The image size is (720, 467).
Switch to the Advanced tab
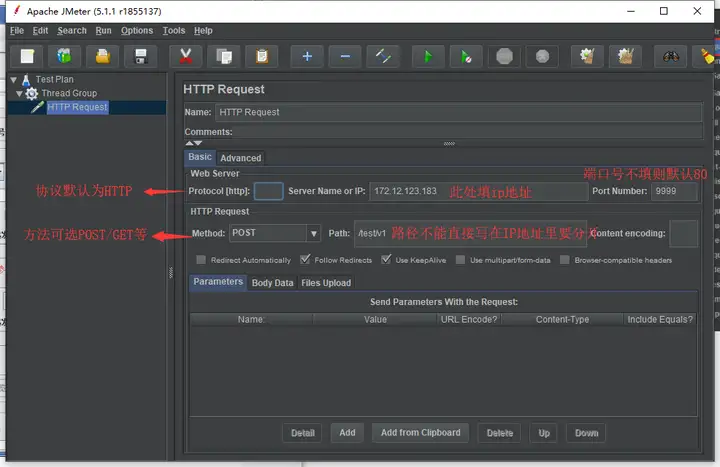point(241,158)
